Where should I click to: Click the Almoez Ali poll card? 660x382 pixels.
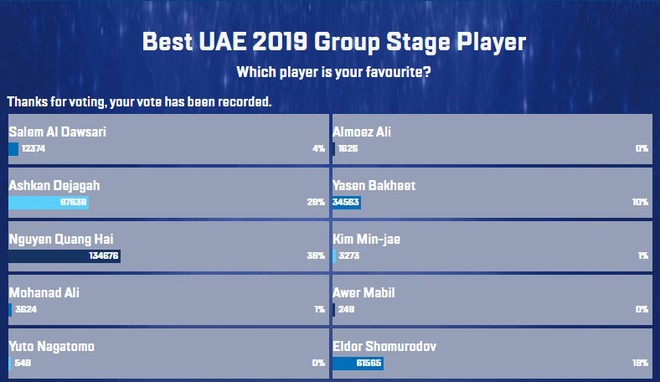click(492, 139)
